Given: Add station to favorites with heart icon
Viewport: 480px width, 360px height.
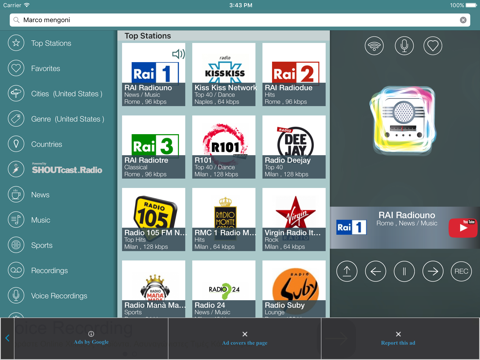Looking at the screenshot, I should coord(433,46).
